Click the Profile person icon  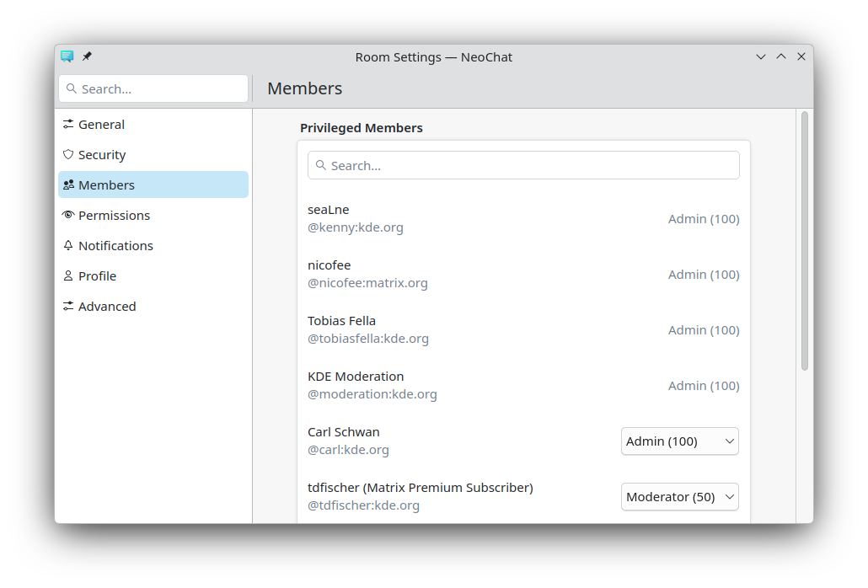(x=68, y=276)
